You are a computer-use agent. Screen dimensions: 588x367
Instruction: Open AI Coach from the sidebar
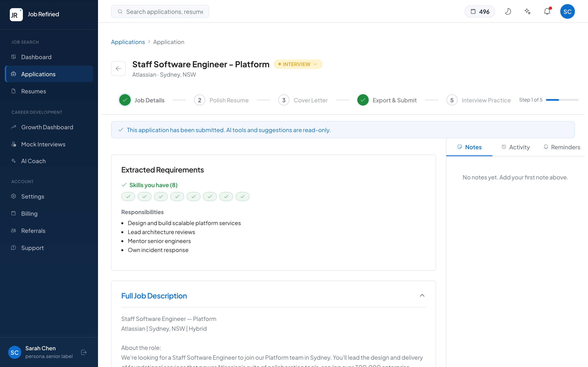pos(33,161)
